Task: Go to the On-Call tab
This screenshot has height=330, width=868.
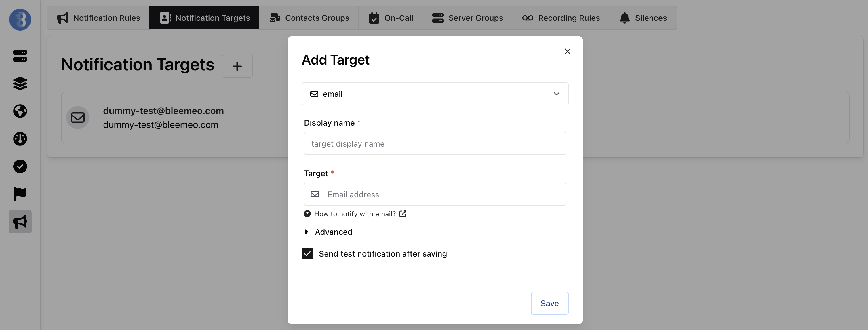Action: (391, 18)
